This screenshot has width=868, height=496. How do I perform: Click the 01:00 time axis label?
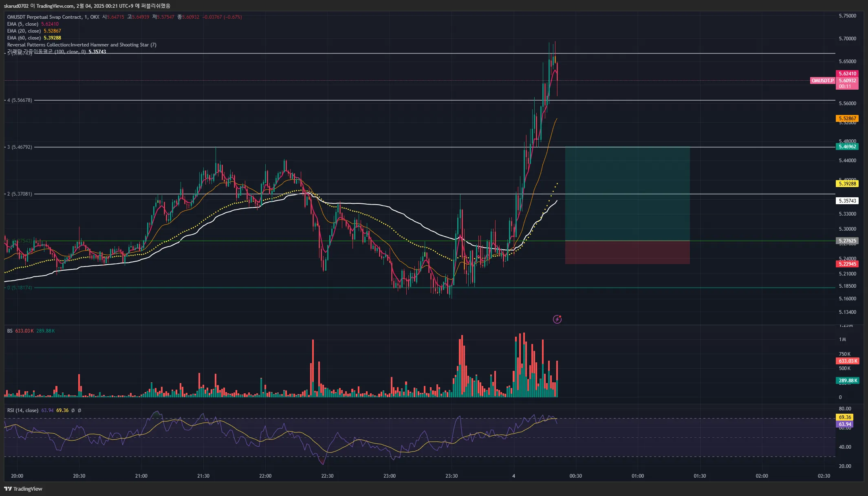tap(638, 476)
